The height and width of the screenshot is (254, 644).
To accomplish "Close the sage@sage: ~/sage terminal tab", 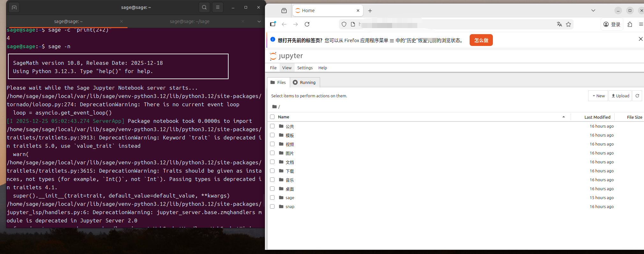I will (x=243, y=21).
